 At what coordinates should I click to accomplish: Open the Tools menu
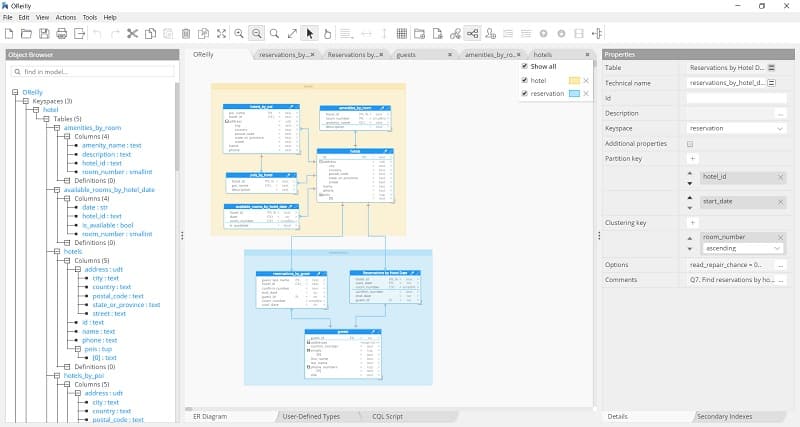pyautogui.click(x=90, y=17)
